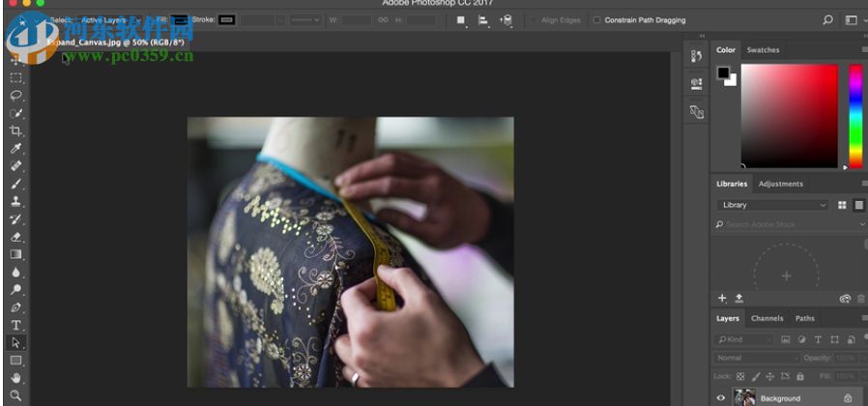Viewport: 868px width, 406px height.
Task: Click the rainbow hue slider
Action: point(855,116)
